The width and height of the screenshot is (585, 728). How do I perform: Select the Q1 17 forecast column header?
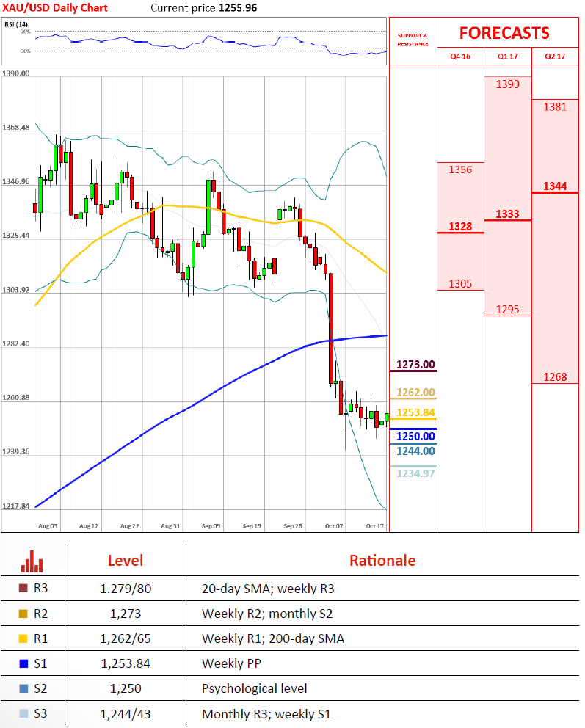point(507,57)
